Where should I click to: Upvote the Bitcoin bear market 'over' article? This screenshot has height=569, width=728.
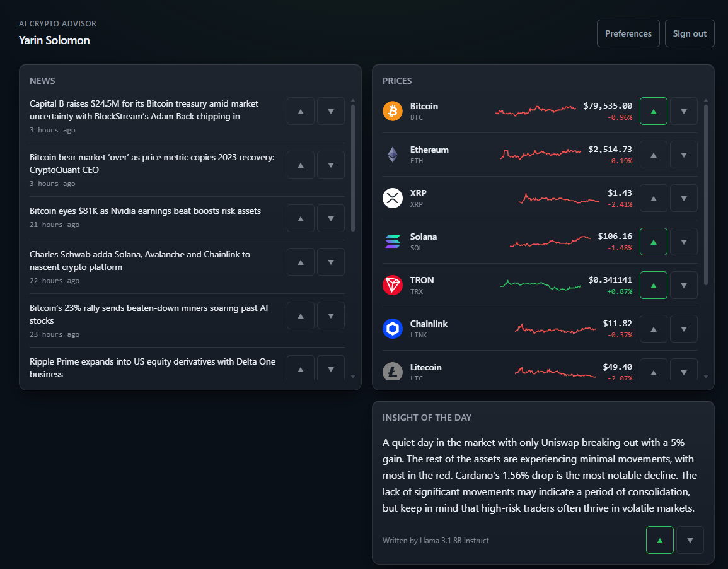pyautogui.click(x=301, y=165)
